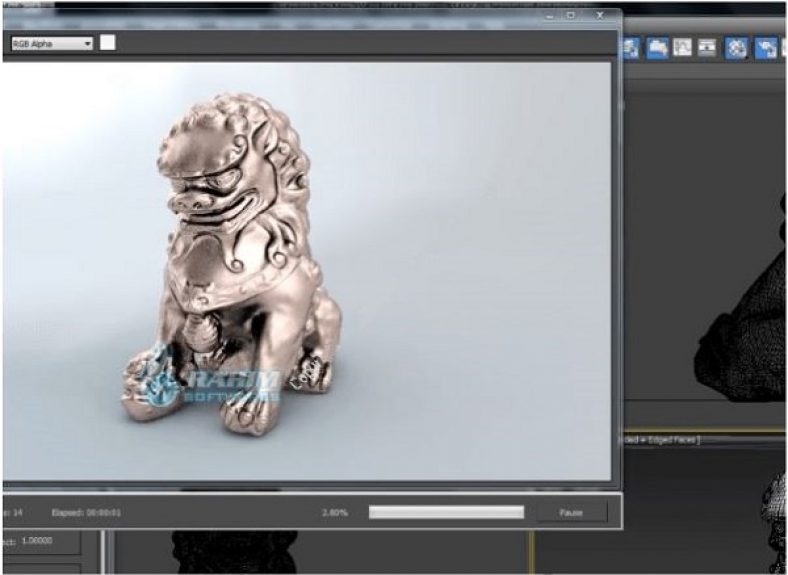Viewport: 788px width, 575px height.
Task: Click the Elapsed time readout
Action: pyautogui.click(x=86, y=513)
